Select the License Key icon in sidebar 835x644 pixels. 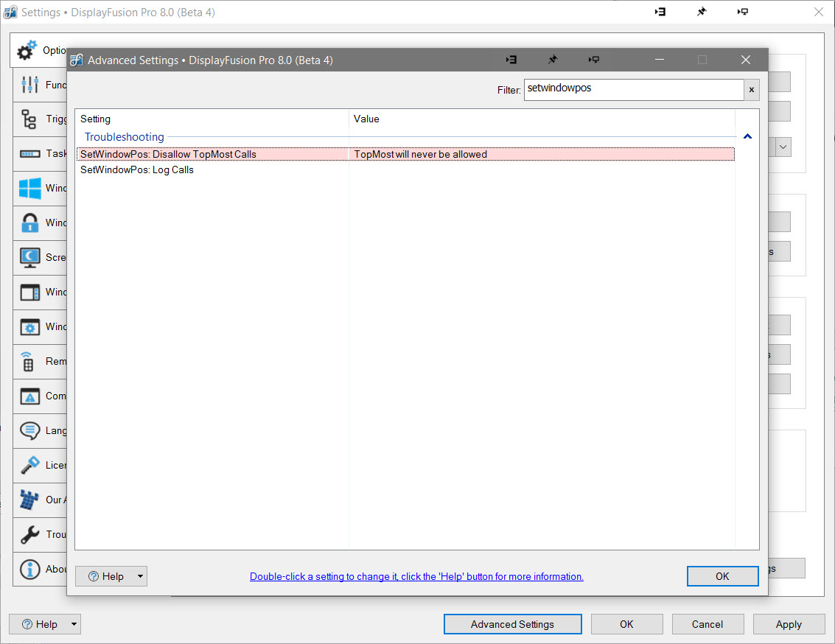click(30, 465)
